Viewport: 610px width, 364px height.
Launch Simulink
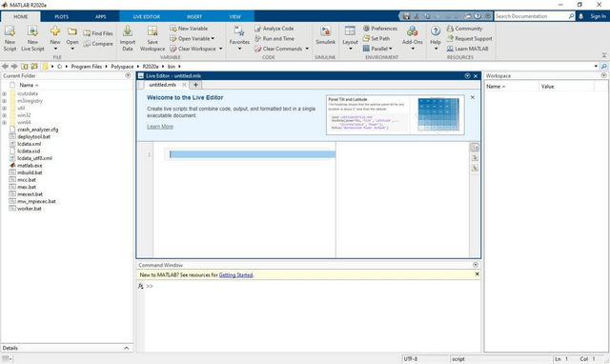(x=326, y=36)
